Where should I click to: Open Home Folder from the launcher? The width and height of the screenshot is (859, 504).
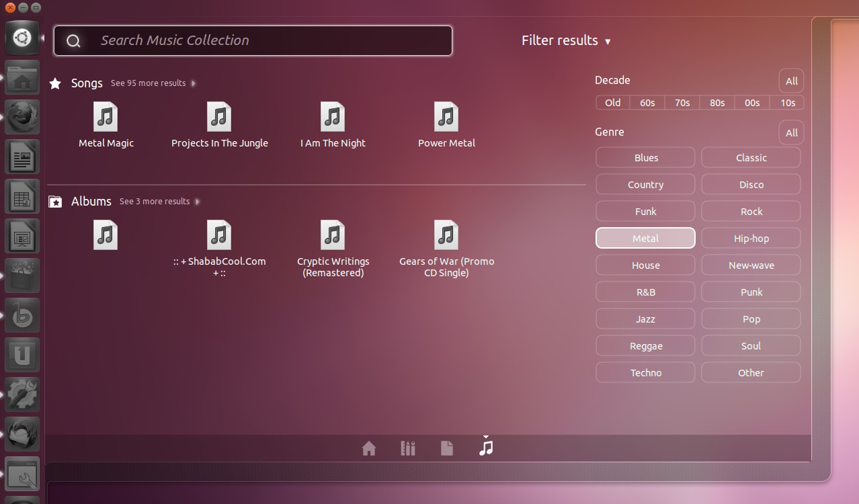point(22,78)
